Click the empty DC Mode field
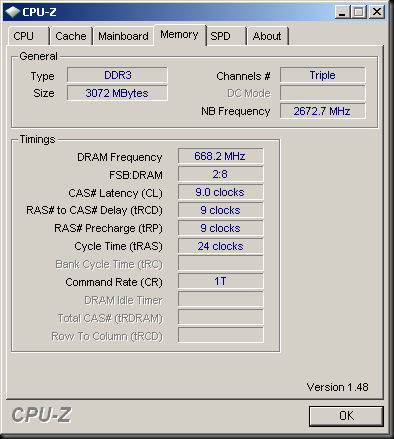This screenshot has height=439, width=394. tap(323, 93)
